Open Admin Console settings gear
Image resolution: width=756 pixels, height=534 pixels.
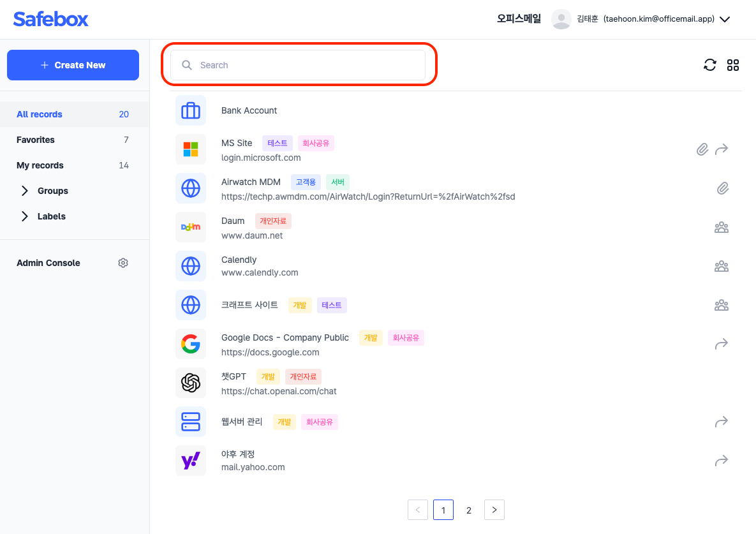(123, 263)
